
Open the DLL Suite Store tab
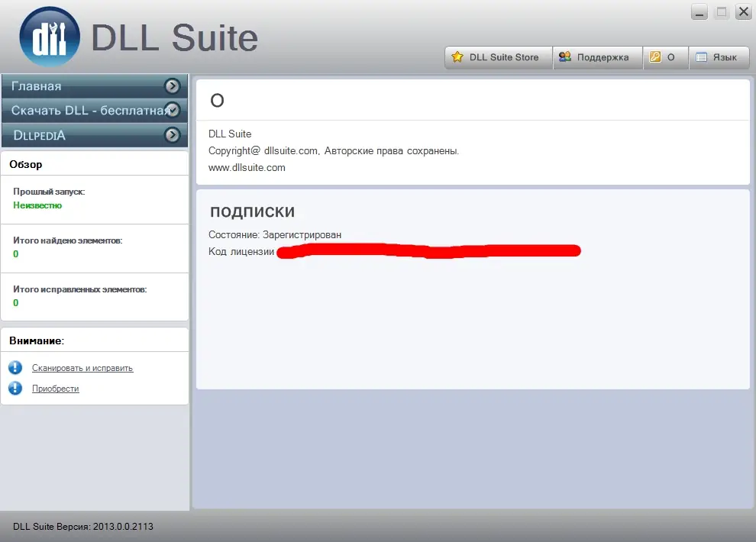pos(499,57)
